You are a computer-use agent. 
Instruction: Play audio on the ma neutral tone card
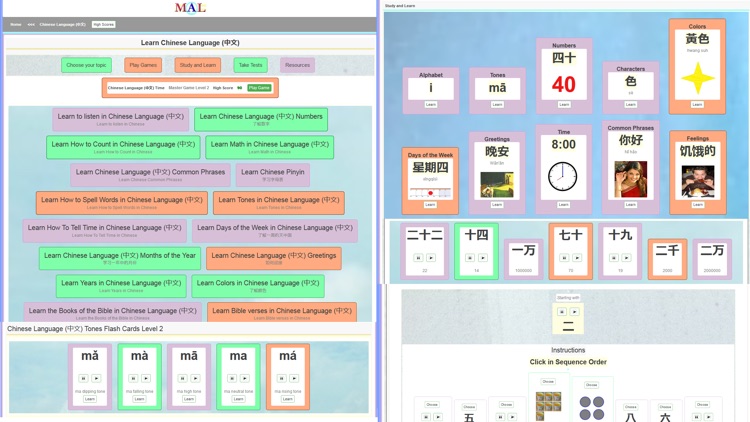pyautogui.click(x=244, y=378)
